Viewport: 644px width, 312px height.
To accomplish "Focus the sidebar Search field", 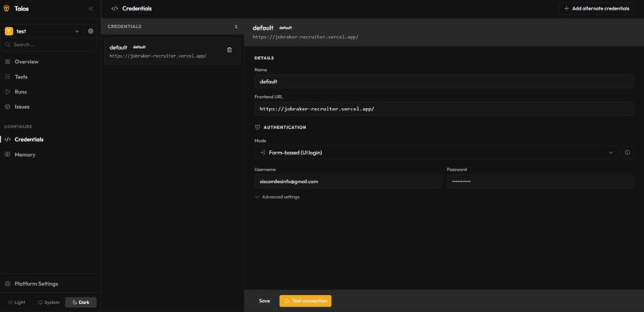I will [49, 44].
